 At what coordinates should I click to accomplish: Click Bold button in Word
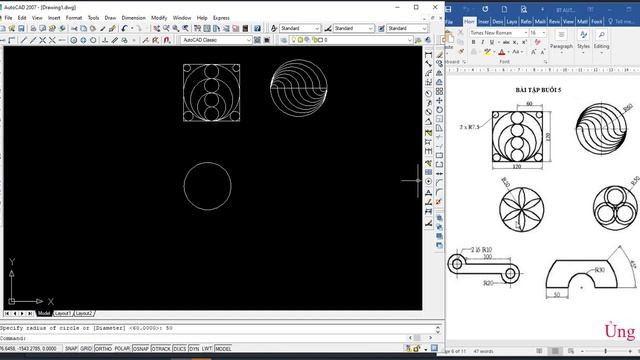pyautogui.click(x=473, y=42)
